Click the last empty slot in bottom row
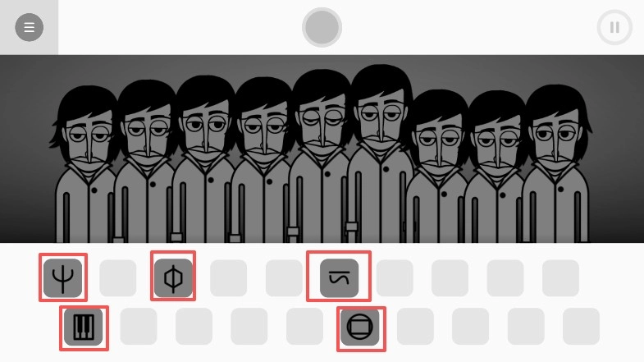This screenshot has height=362, width=644. (581, 326)
